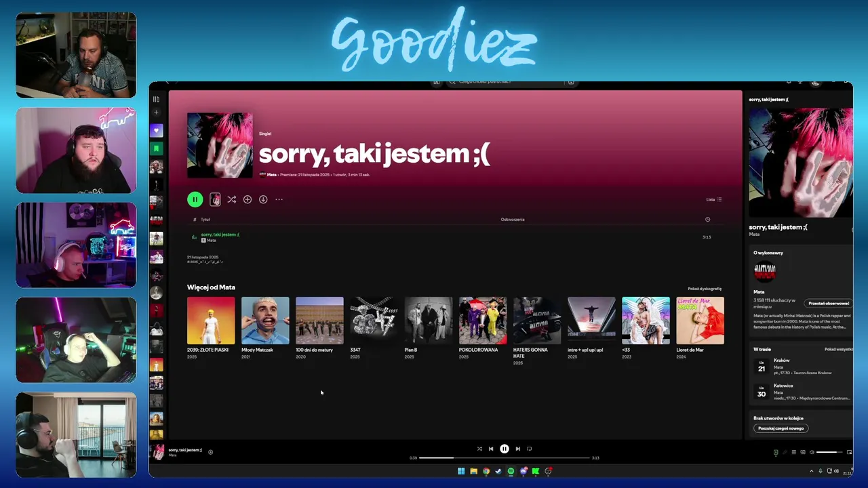Click the song title in right panel

coord(778,227)
